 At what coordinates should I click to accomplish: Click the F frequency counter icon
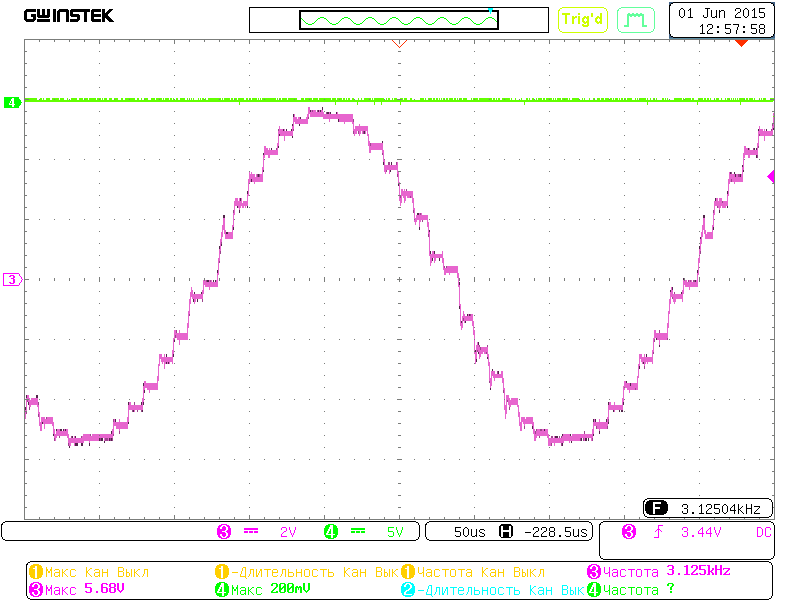[656, 508]
